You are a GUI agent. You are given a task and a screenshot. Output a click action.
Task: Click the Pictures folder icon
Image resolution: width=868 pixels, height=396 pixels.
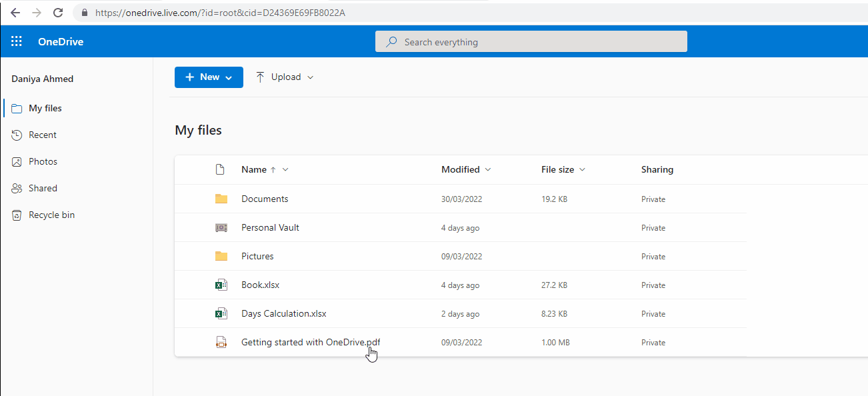pyautogui.click(x=221, y=256)
